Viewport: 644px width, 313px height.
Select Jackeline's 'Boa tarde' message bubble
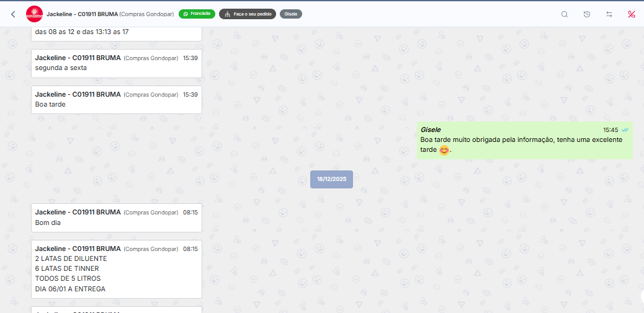pyautogui.click(x=50, y=105)
